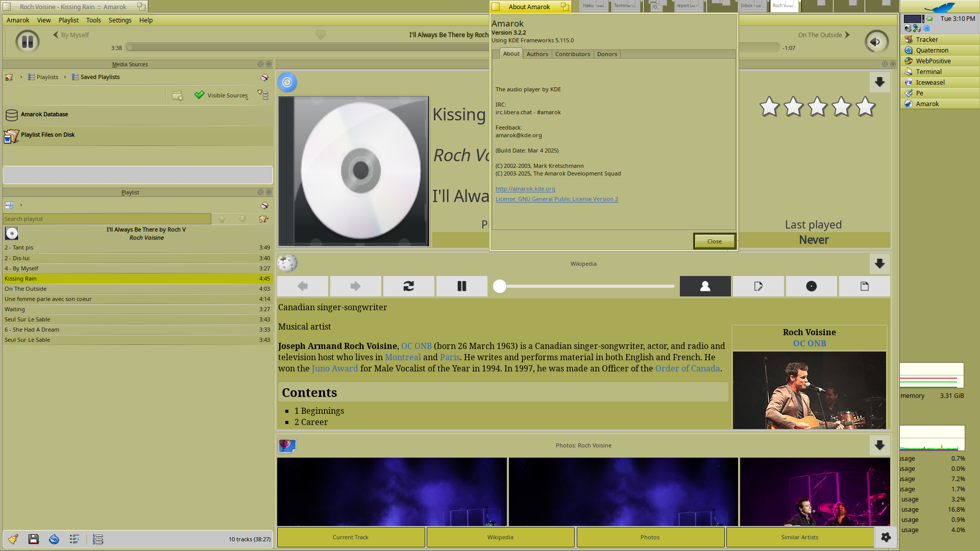980x551 pixels.
Task: Collapse Current Track applet with down arrow
Action: coord(879,82)
